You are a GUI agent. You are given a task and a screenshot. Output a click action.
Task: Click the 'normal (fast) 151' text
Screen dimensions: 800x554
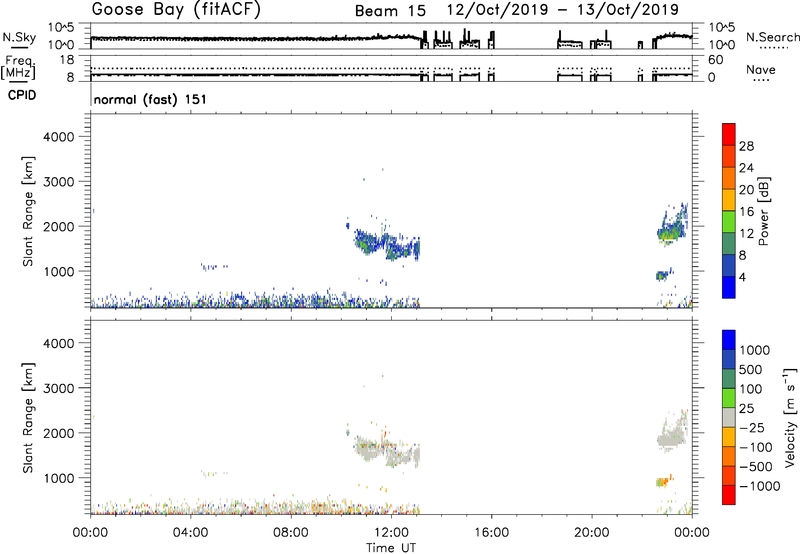tap(150, 99)
